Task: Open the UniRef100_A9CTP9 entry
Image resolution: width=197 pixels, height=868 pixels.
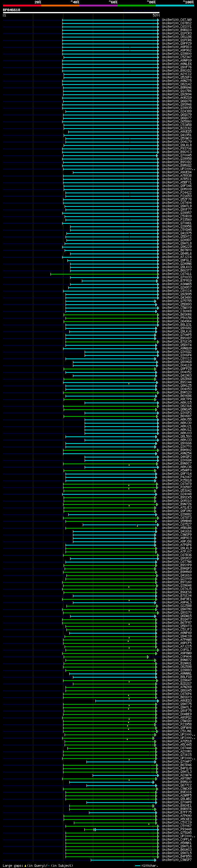Action: point(177,399)
